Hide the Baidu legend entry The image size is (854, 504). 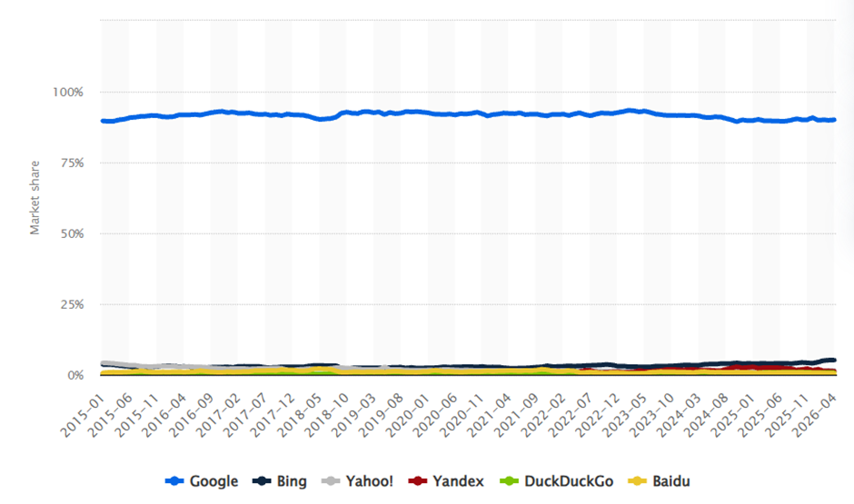pos(659,481)
